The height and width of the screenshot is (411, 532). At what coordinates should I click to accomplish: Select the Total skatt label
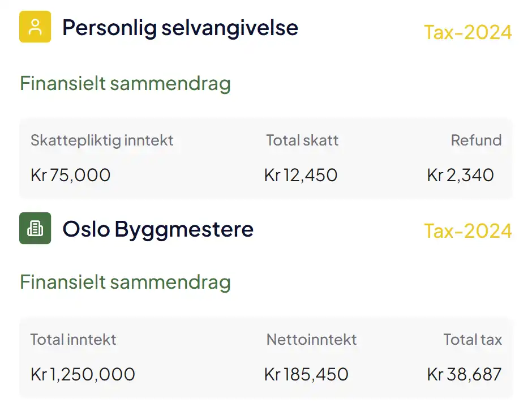point(302,140)
